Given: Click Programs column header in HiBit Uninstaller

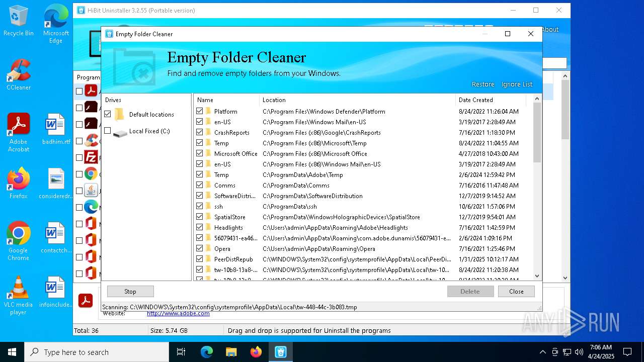Looking at the screenshot, I should tap(89, 77).
